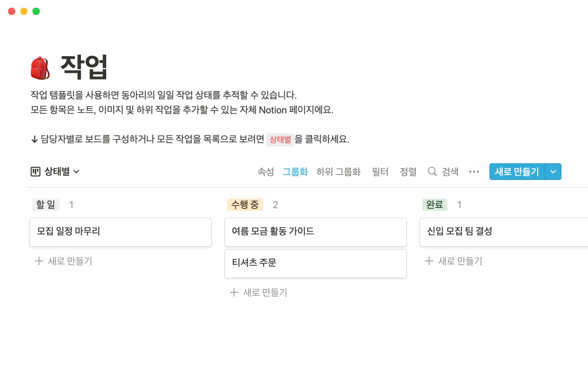Open the 티셔츠 주문 task card

(x=315, y=263)
